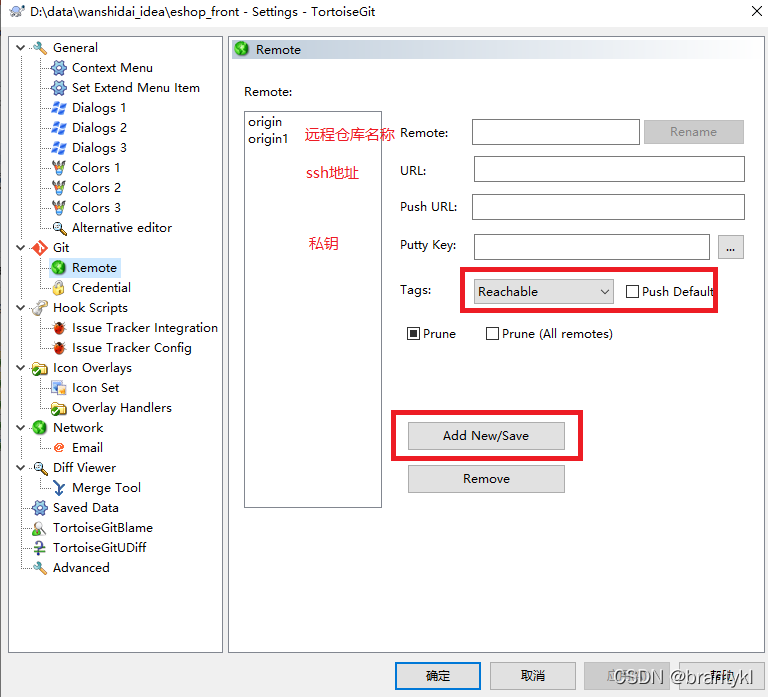Click the TortoiseGitUDiff icon
The width and height of the screenshot is (768, 697).
click(x=40, y=548)
